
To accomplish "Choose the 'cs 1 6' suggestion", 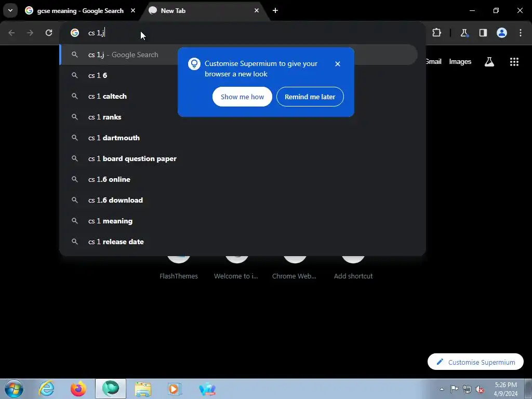I will click(x=238, y=75).
